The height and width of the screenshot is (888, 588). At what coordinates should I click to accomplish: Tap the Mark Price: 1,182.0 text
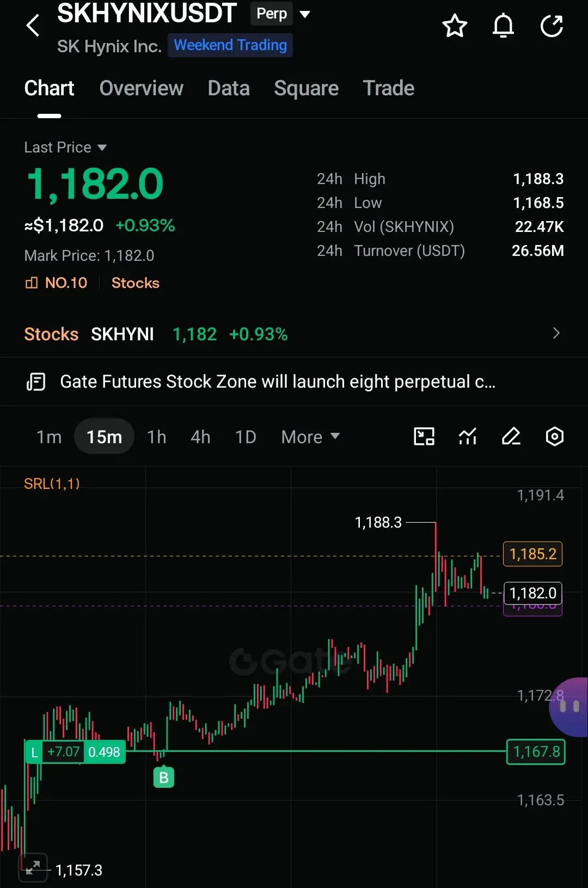[x=89, y=255]
